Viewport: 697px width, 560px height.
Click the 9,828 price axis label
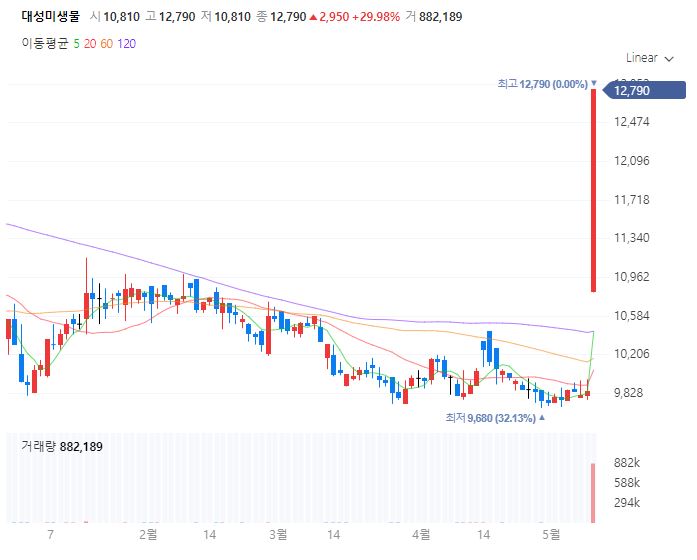[x=629, y=393]
